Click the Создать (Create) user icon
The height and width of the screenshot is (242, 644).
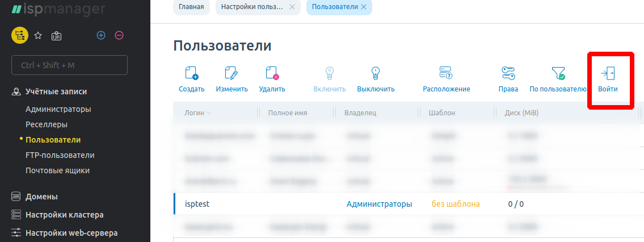[191, 73]
